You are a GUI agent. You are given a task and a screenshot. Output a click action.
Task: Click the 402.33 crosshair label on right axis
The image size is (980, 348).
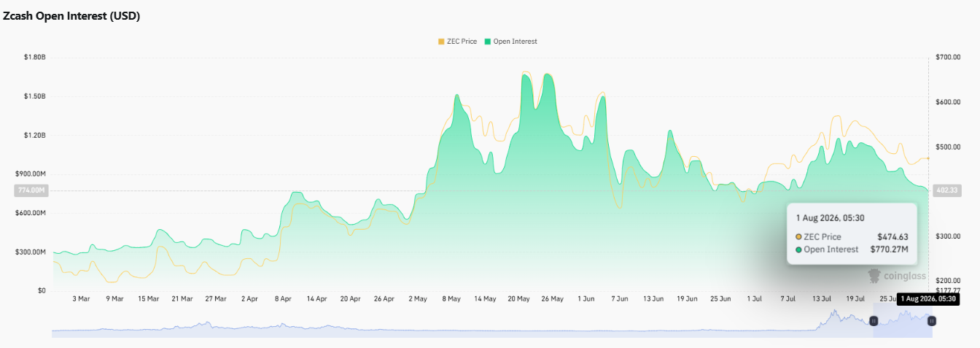[946, 190]
